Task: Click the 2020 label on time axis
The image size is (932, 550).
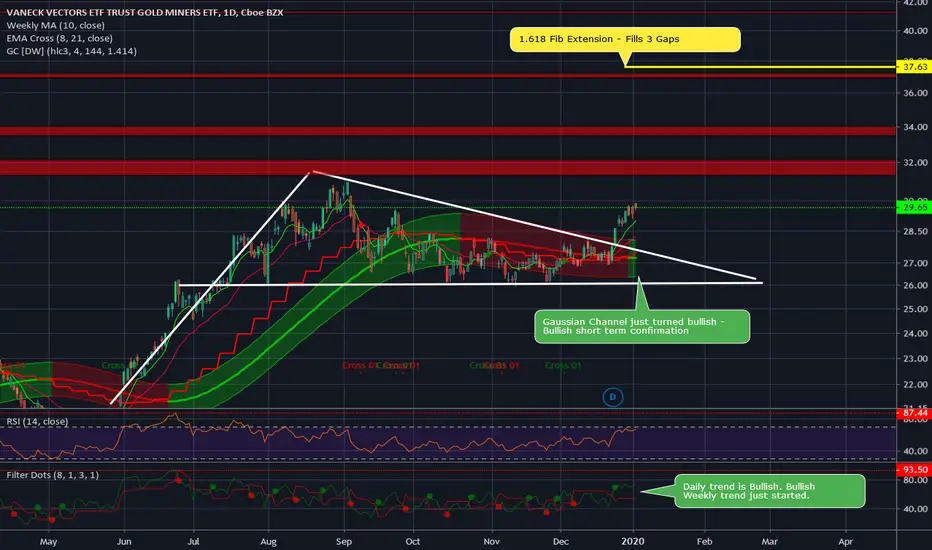Action: pyautogui.click(x=632, y=542)
